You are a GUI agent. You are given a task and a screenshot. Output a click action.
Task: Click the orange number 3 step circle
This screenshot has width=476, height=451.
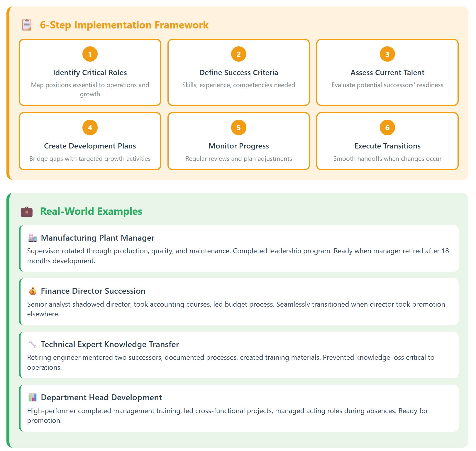387,54
